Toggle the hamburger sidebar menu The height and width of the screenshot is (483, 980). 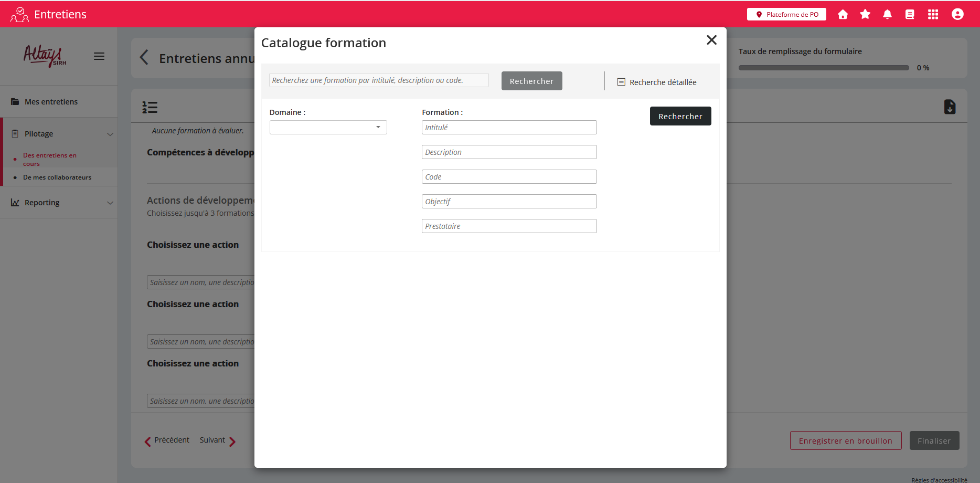tap(99, 56)
